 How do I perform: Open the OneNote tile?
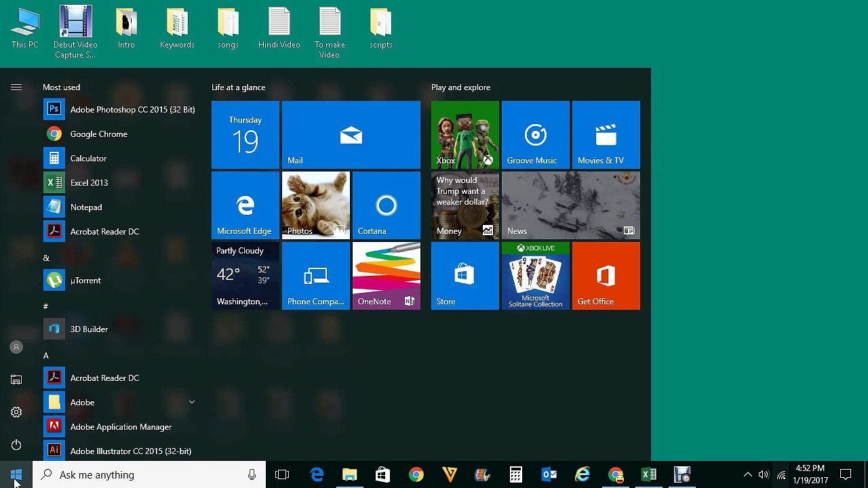click(387, 276)
